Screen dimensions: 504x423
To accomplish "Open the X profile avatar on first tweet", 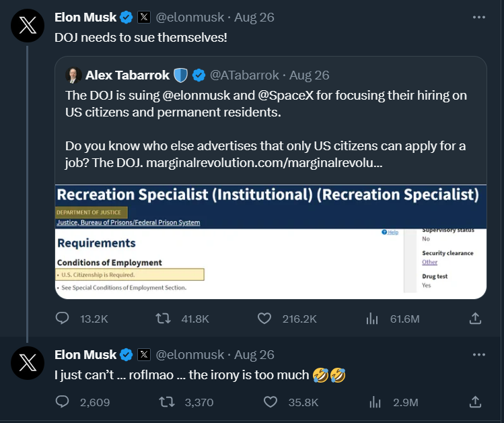I will [28, 26].
